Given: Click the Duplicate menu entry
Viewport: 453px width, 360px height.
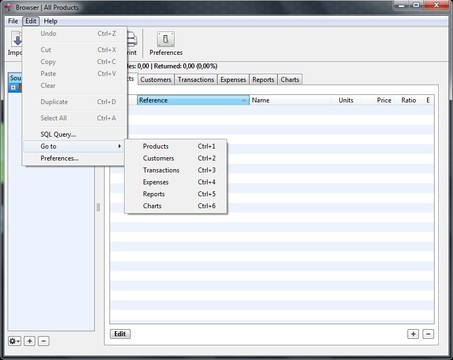Looking at the screenshot, I should tap(75, 102).
